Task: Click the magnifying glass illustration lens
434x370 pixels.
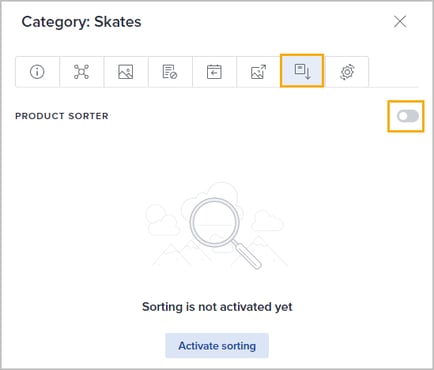Action: [x=214, y=222]
